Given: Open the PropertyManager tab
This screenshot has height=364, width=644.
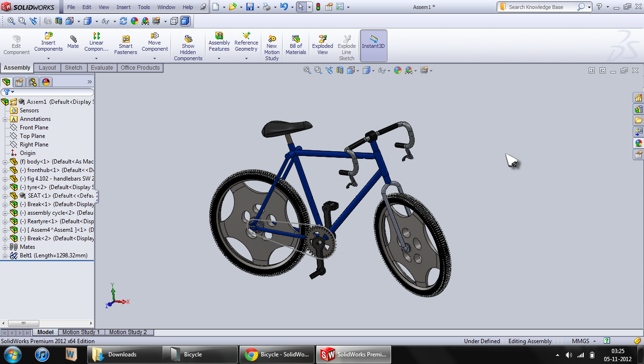Looking at the screenshot, I should pyautogui.click(x=19, y=82).
